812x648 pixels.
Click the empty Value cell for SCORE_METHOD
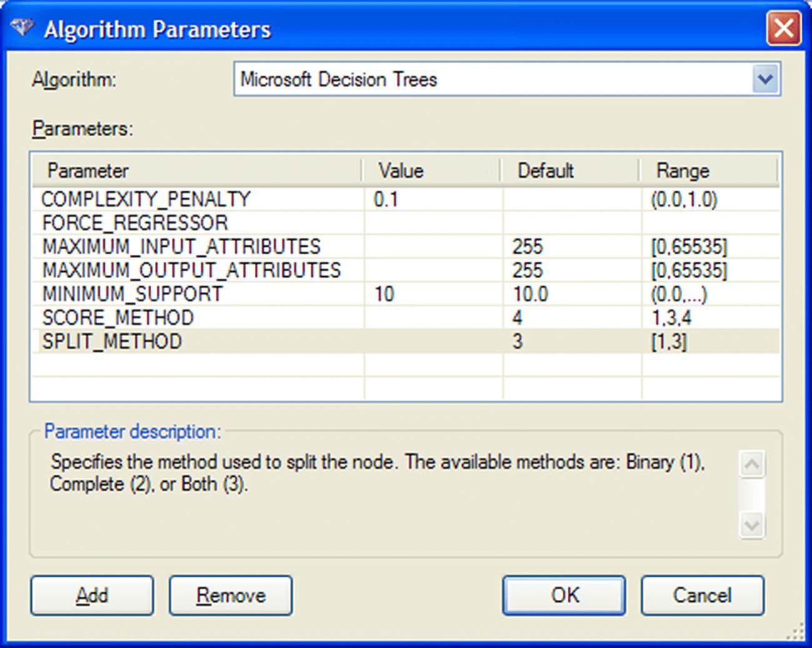tap(433, 318)
